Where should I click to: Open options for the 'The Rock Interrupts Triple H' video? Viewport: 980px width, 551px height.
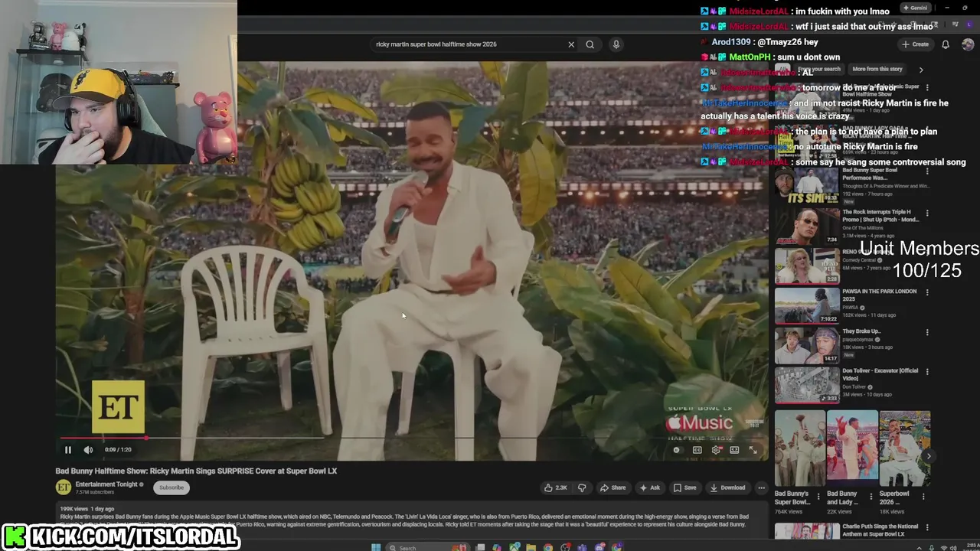coord(927,213)
